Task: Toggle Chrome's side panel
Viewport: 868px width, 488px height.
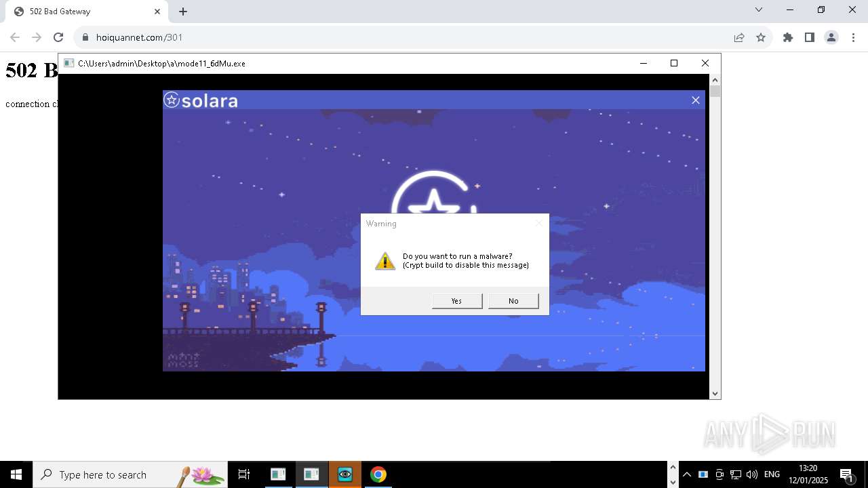Action: coord(810,37)
